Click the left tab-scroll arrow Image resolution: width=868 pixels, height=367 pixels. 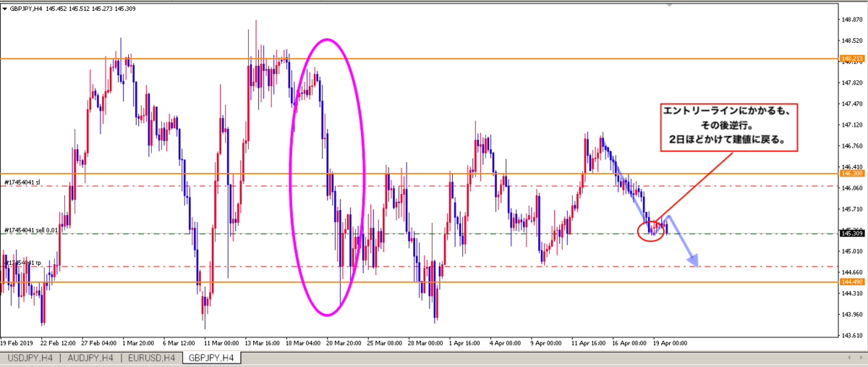(848, 358)
